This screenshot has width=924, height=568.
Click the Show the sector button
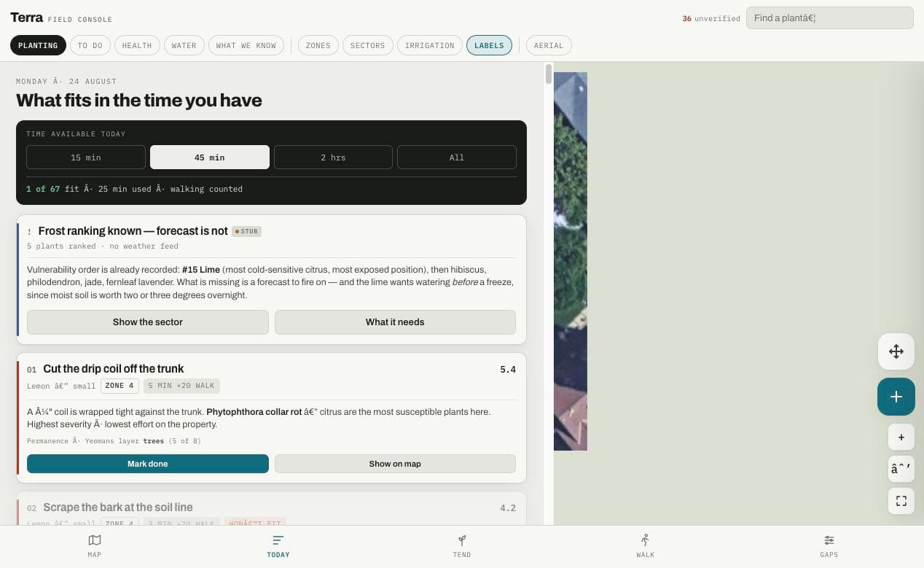pyautogui.click(x=148, y=322)
